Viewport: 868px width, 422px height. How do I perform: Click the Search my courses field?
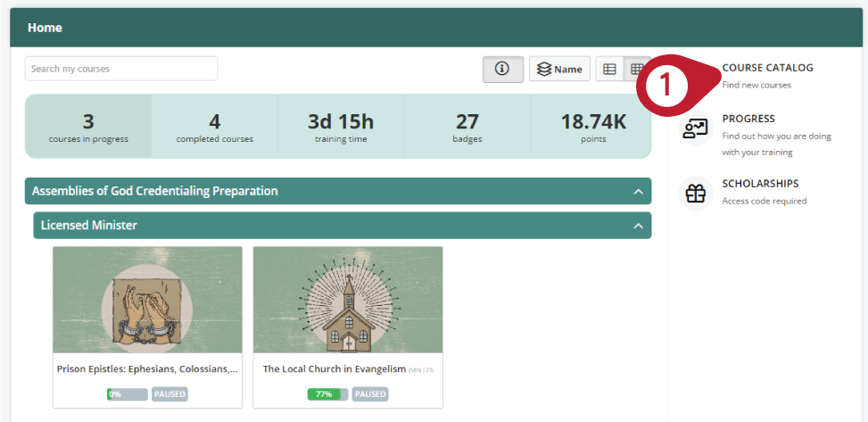121,69
